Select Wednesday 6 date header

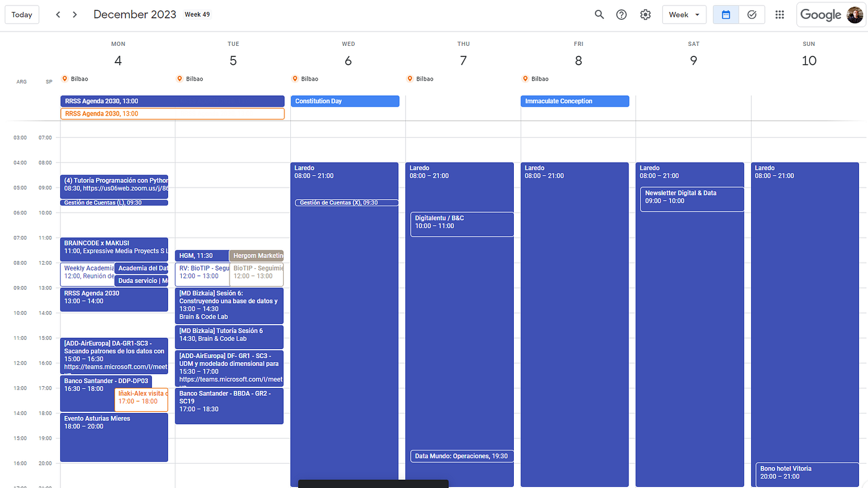point(348,60)
